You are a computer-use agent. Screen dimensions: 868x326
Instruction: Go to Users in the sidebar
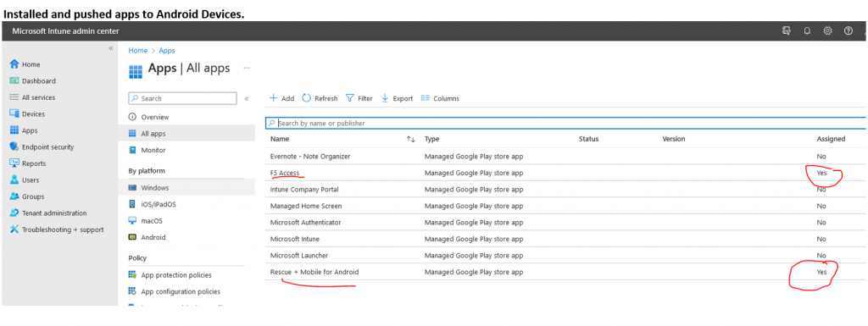[31, 180]
